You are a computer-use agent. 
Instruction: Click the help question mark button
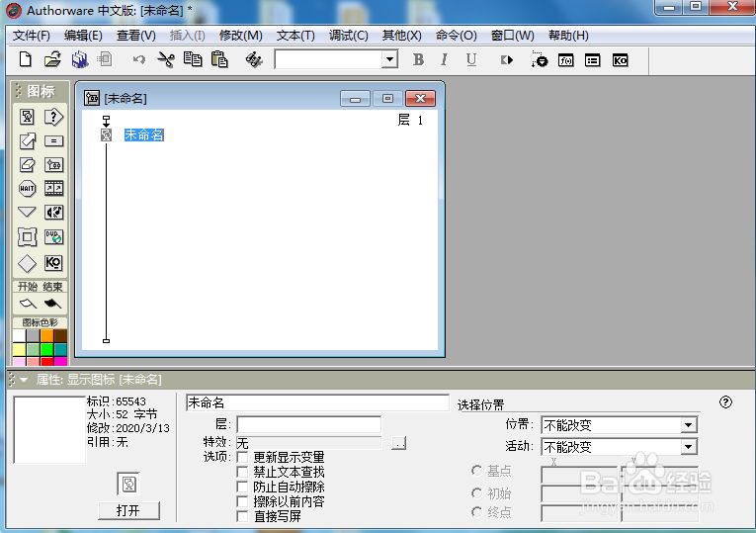pos(725,402)
